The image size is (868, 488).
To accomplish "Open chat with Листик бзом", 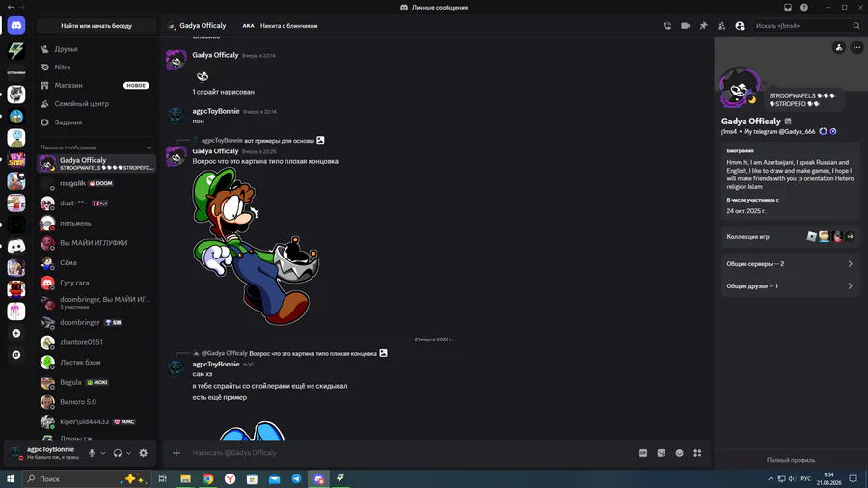I will click(96, 363).
